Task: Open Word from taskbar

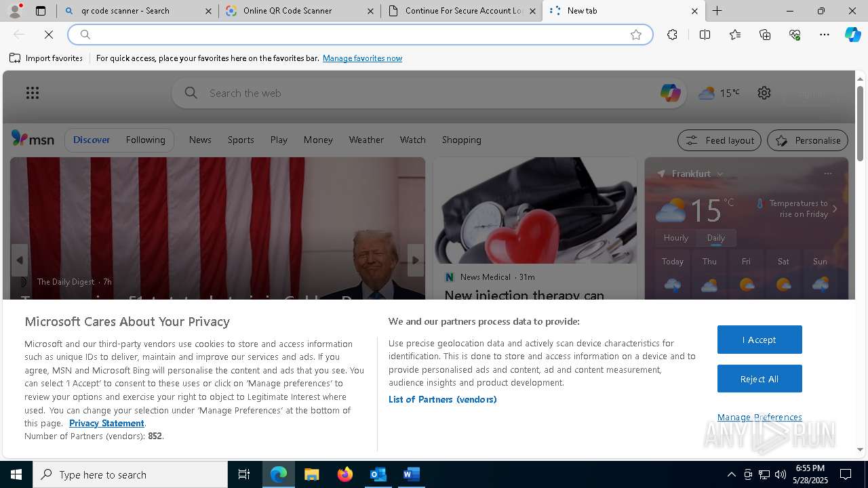Action: pyautogui.click(x=411, y=474)
